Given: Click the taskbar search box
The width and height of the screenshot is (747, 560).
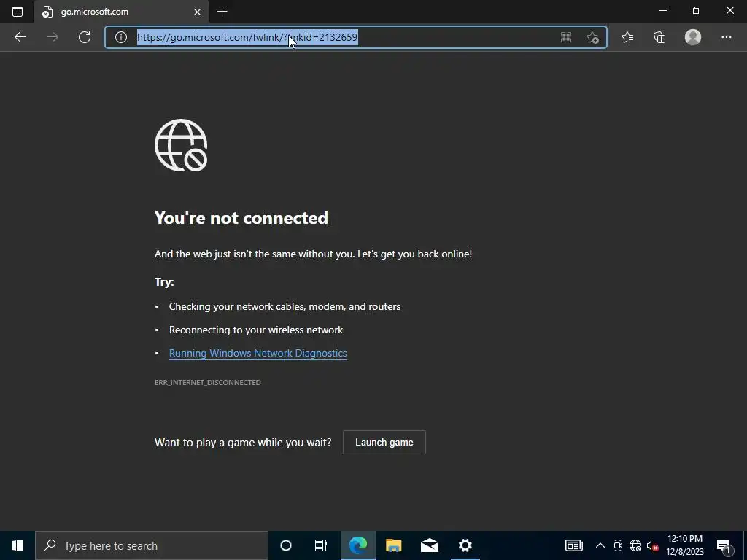Looking at the screenshot, I should pyautogui.click(x=152, y=545).
